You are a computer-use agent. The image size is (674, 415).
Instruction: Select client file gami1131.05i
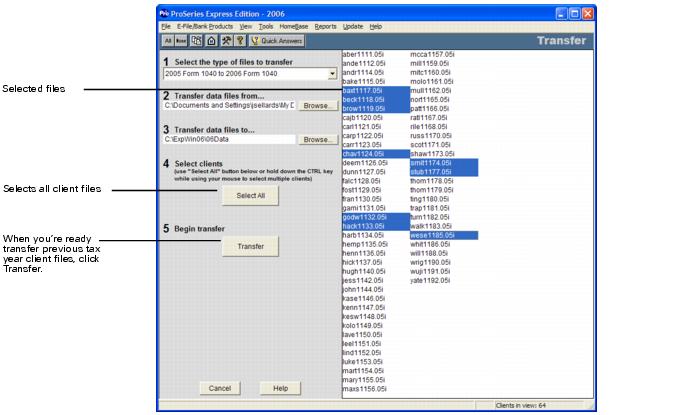364,208
